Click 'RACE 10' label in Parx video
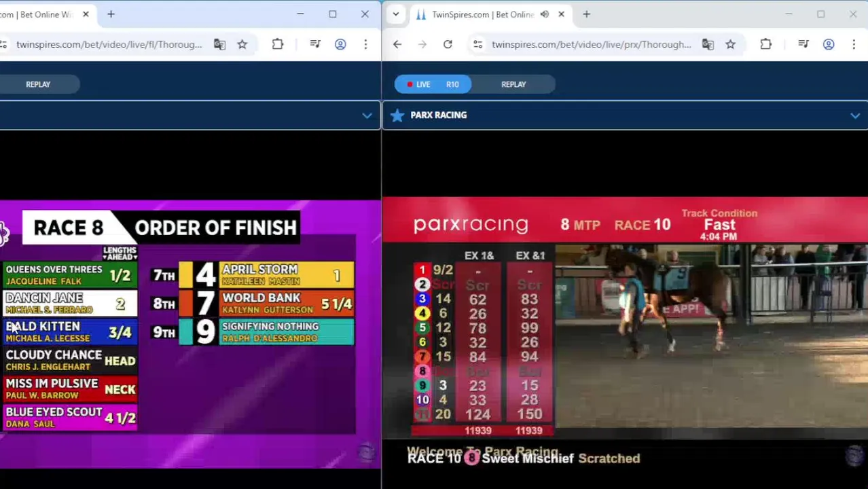The height and width of the screenshot is (489, 868). tap(642, 225)
